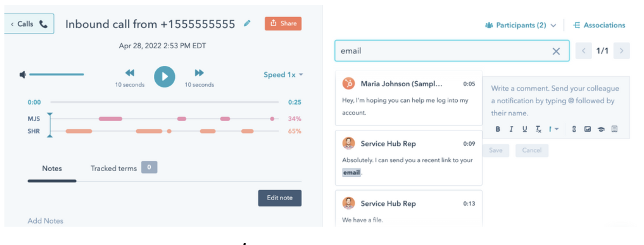Toggle bold formatting in comment editor
Image resolution: width=644 pixels, height=245 pixels.
498,129
